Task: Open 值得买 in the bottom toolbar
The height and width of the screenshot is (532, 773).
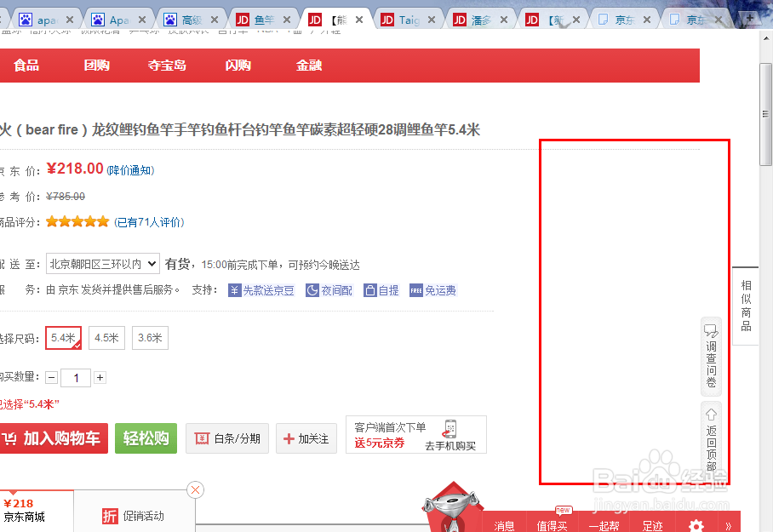Action: 553,525
